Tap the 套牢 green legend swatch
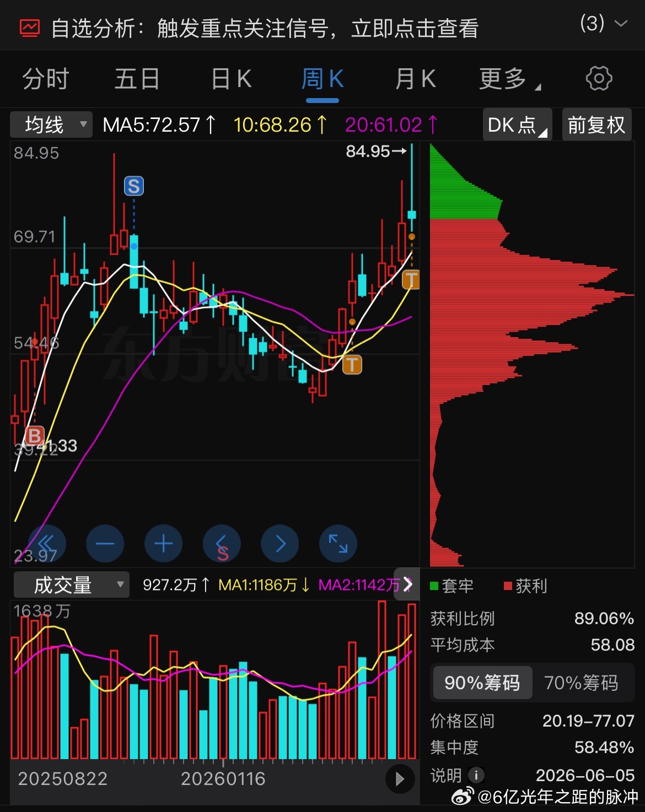 click(434, 586)
